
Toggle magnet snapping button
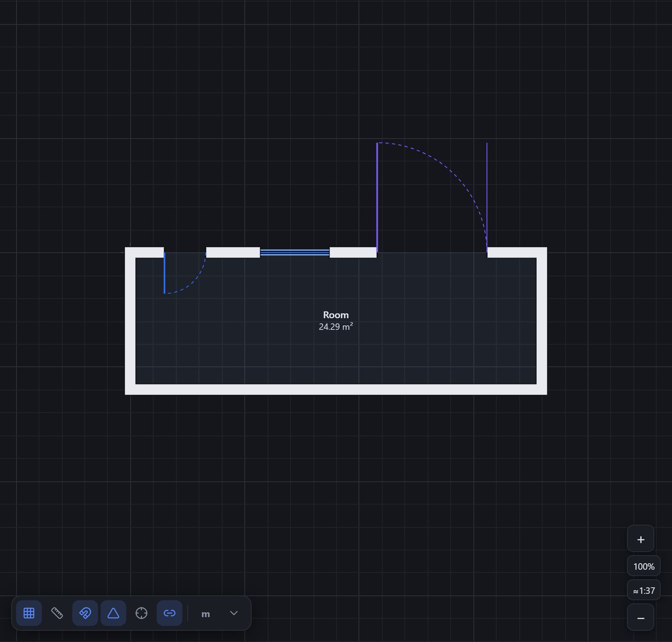tap(85, 613)
